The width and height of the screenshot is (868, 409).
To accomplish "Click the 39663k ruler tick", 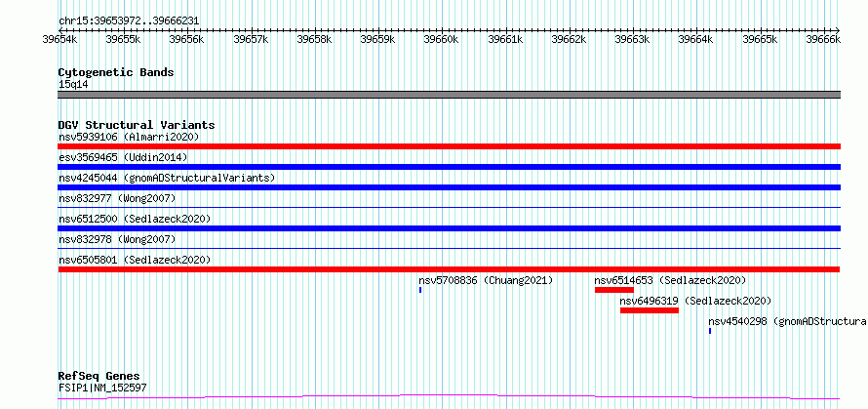I will click(632, 39).
